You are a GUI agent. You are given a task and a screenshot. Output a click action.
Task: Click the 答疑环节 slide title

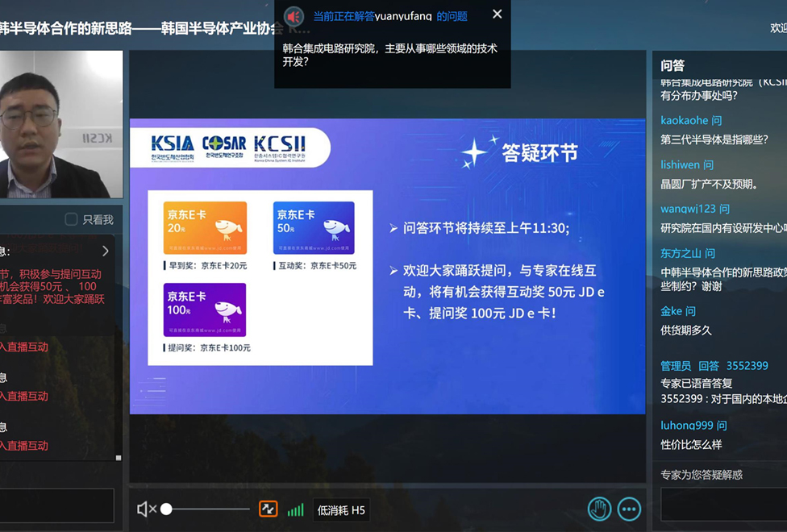pos(539,153)
